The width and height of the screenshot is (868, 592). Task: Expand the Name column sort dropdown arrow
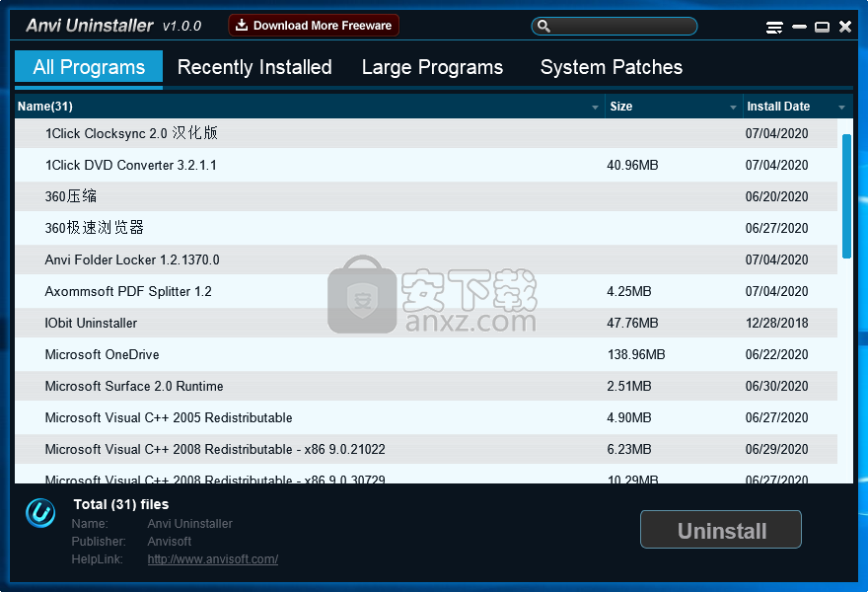[x=595, y=107]
